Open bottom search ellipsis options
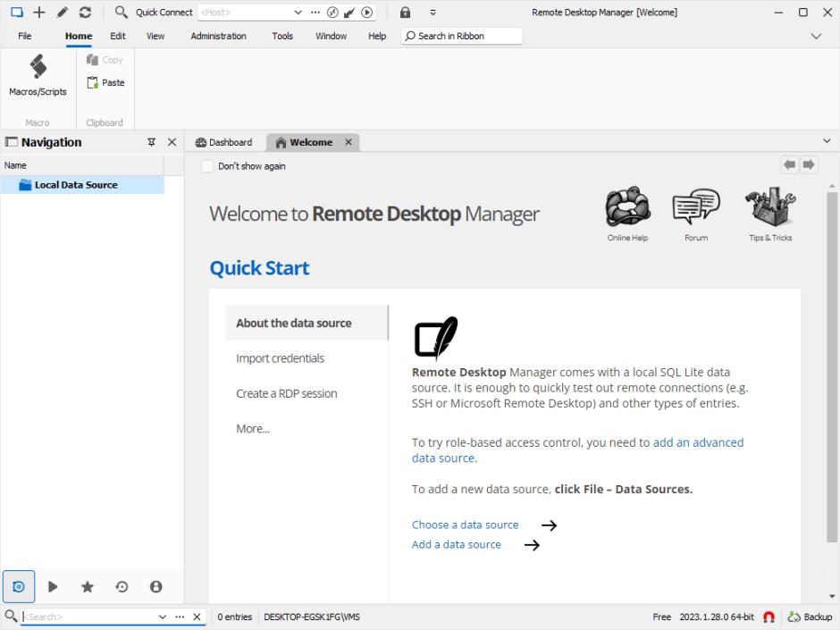The height and width of the screenshot is (630, 840). [180, 617]
